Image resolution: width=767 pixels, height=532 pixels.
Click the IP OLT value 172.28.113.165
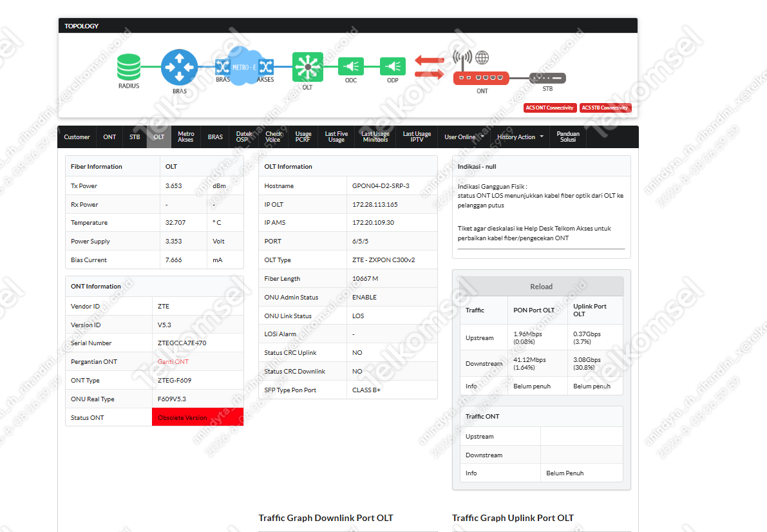pyautogui.click(x=375, y=205)
